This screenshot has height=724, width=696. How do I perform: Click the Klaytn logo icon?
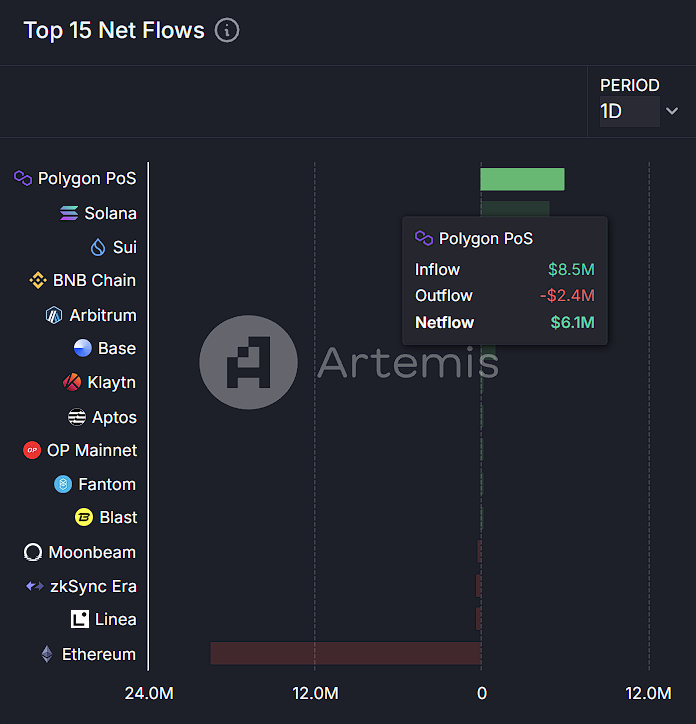click(72, 382)
